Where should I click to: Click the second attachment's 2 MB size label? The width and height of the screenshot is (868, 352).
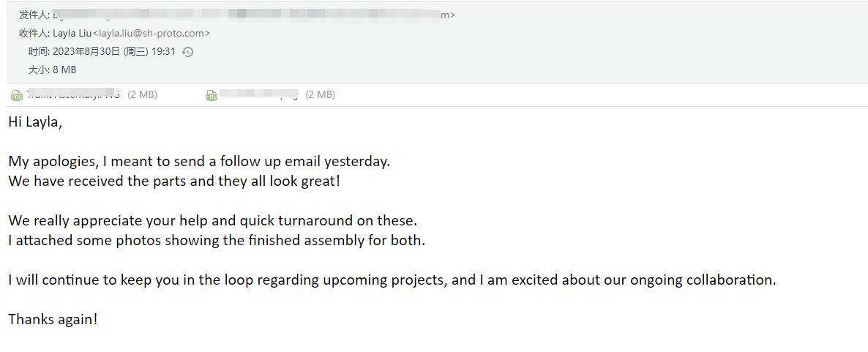pos(320,94)
